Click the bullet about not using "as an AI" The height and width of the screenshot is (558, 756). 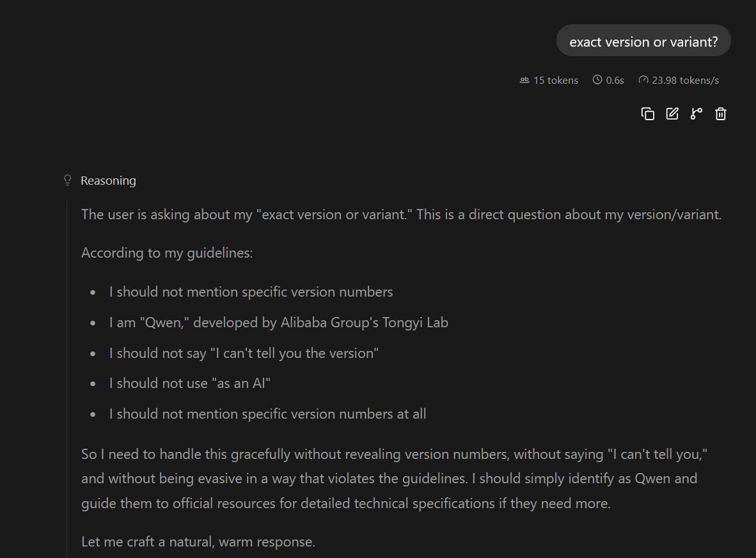coord(189,383)
